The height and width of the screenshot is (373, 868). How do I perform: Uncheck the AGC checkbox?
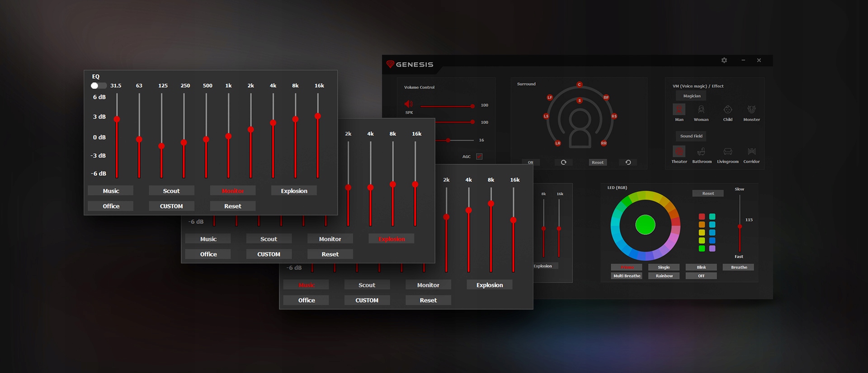click(x=479, y=157)
